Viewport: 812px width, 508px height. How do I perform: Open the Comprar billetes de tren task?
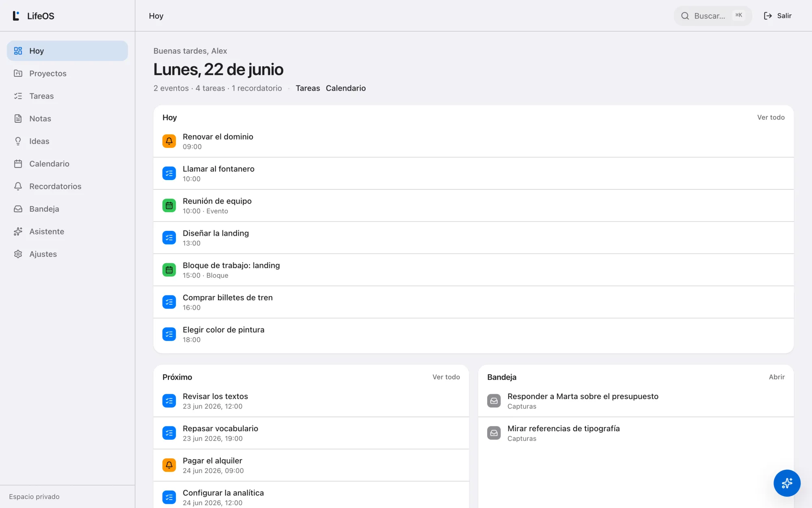click(x=473, y=302)
